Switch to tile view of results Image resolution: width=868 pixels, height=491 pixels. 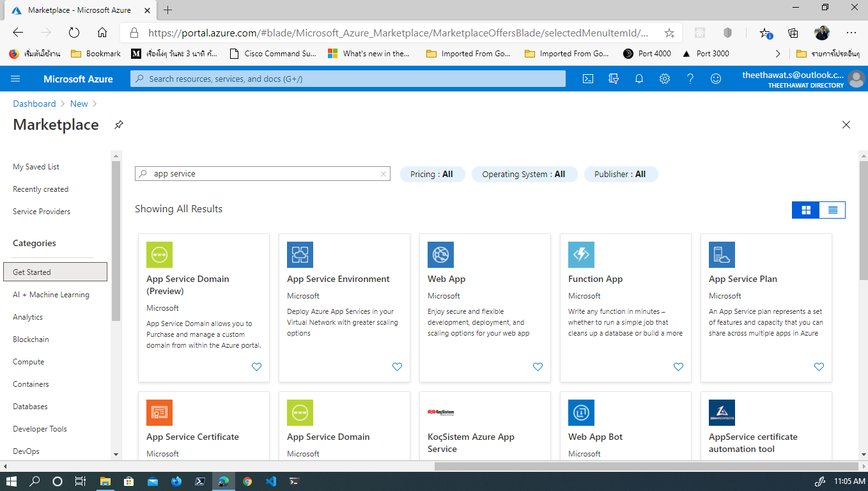click(805, 210)
